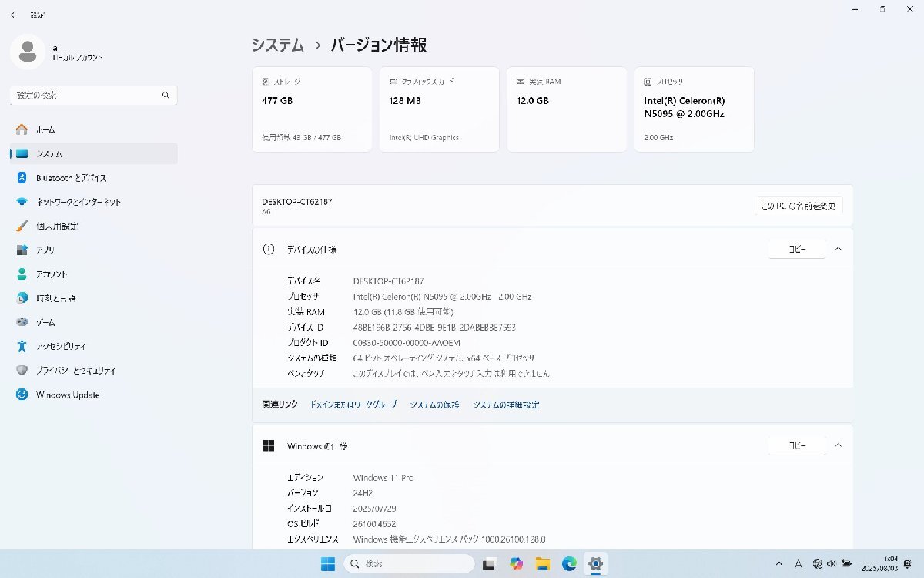Open アプリ settings page
Image resolution: width=924 pixels, height=578 pixels.
coord(93,250)
